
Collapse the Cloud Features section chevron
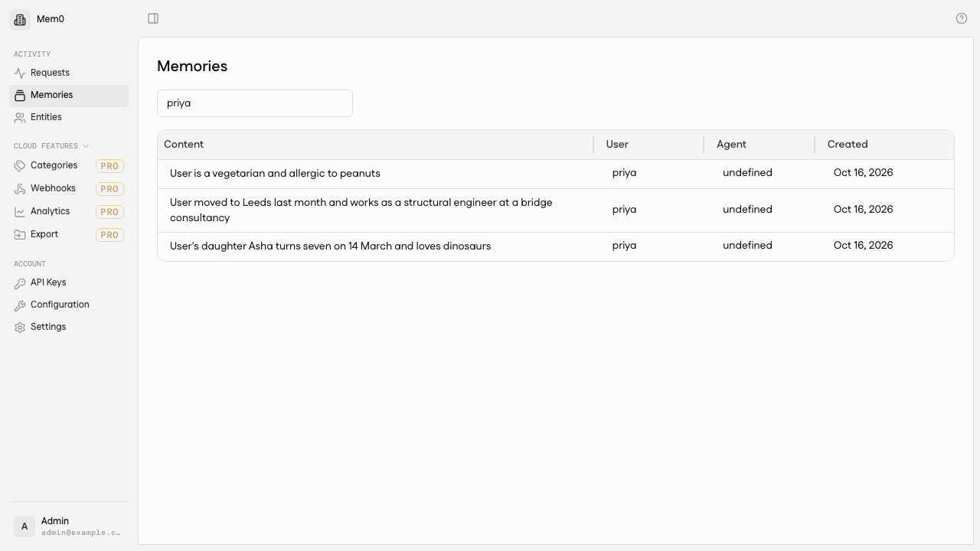86,146
